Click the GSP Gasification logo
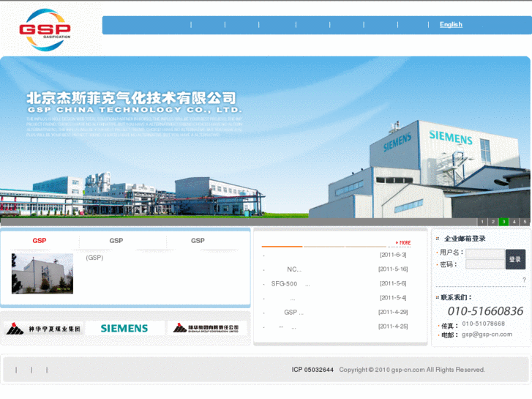The width and height of the screenshot is (532, 399). 45,30
